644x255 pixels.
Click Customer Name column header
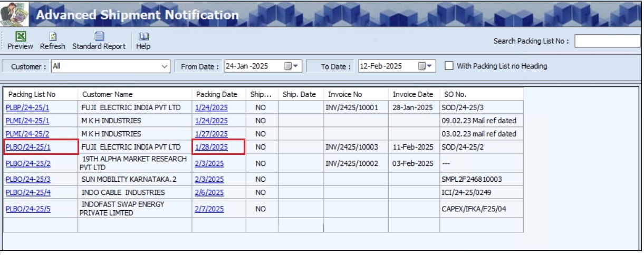pyautogui.click(x=135, y=94)
